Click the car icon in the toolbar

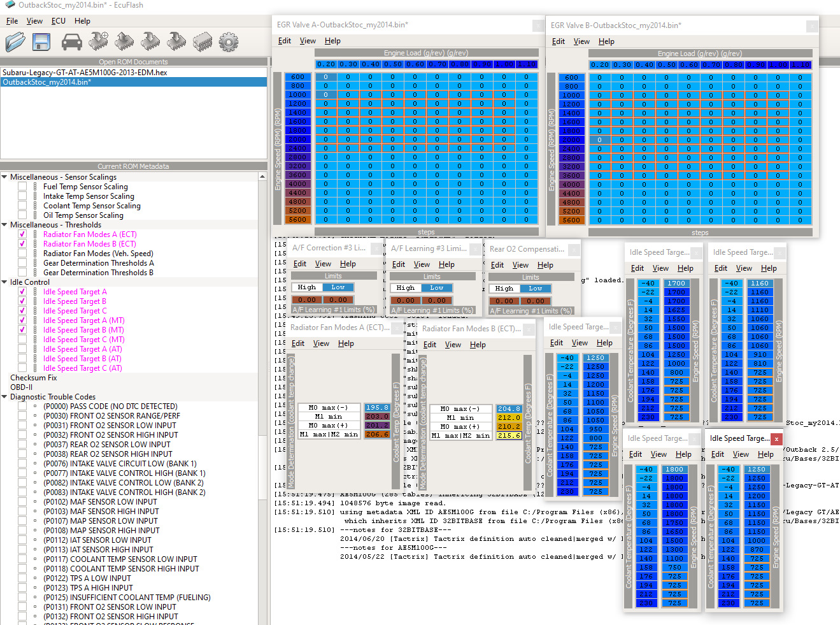[71, 42]
